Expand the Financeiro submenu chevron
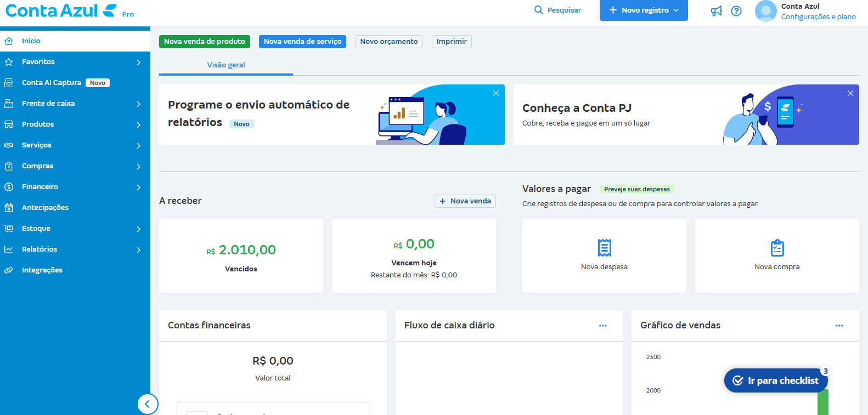 coord(139,187)
